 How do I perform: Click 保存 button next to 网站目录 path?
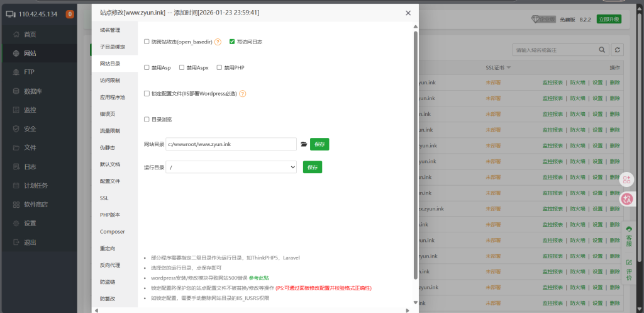click(319, 144)
